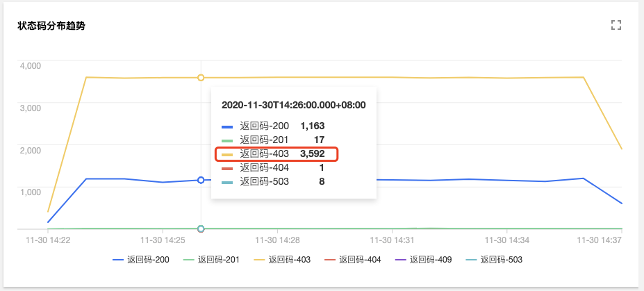Click the 返回码-503 tooltip row

273,182
